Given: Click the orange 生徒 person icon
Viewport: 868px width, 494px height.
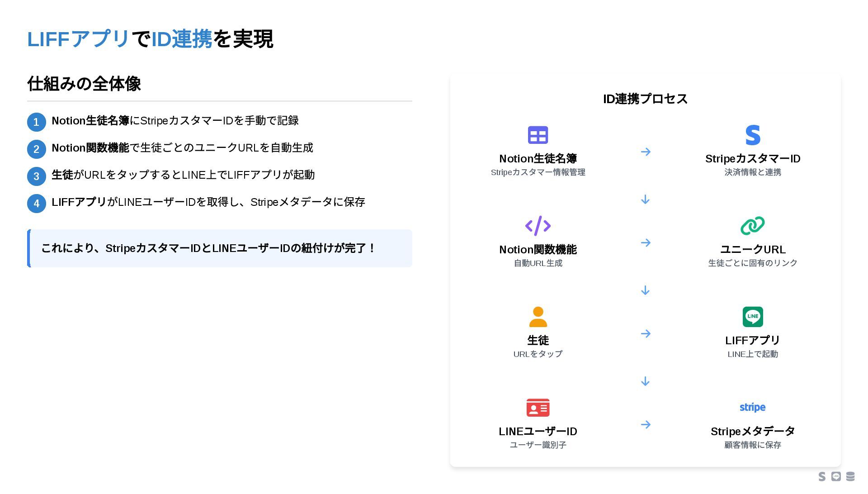Looking at the screenshot, I should (x=538, y=317).
